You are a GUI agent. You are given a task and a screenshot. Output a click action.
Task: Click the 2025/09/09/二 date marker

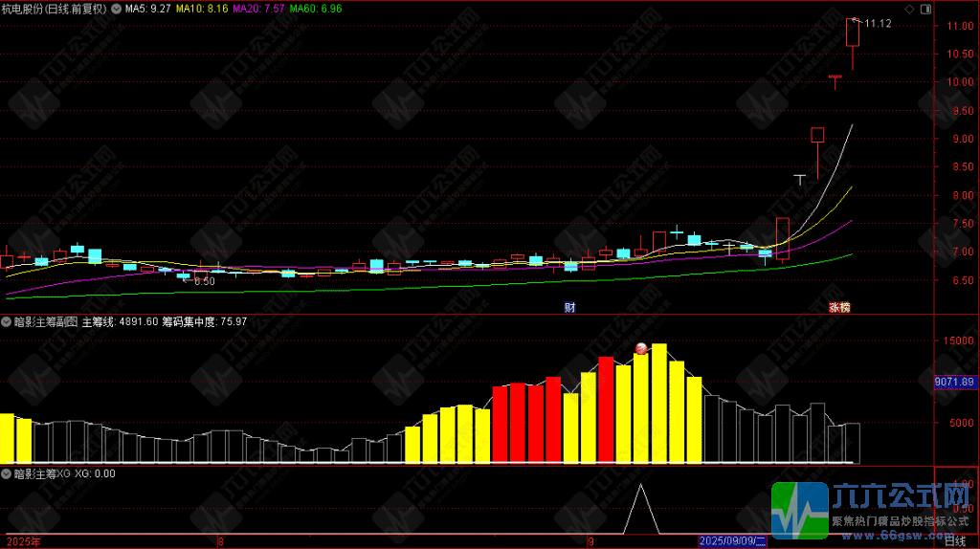[732, 541]
